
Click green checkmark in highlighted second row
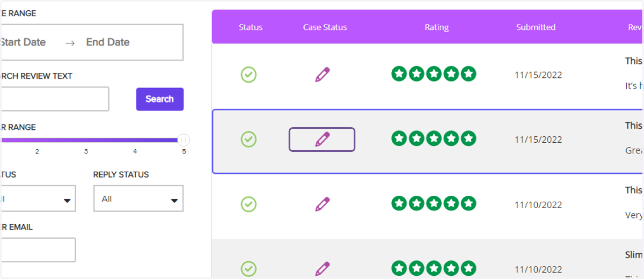coord(248,139)
